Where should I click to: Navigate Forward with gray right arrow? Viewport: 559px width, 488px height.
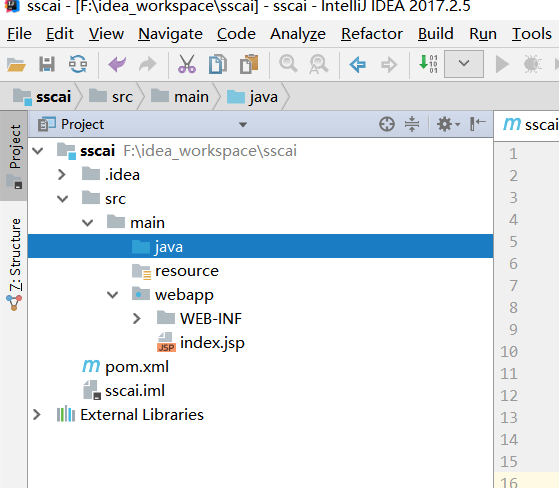(x=389, y=65)
